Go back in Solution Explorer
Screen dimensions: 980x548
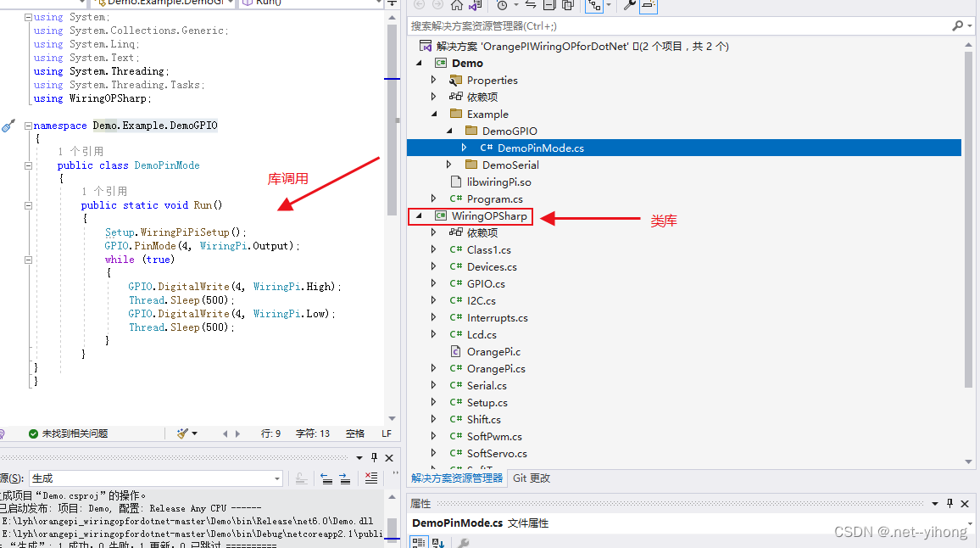coord(420,5)
